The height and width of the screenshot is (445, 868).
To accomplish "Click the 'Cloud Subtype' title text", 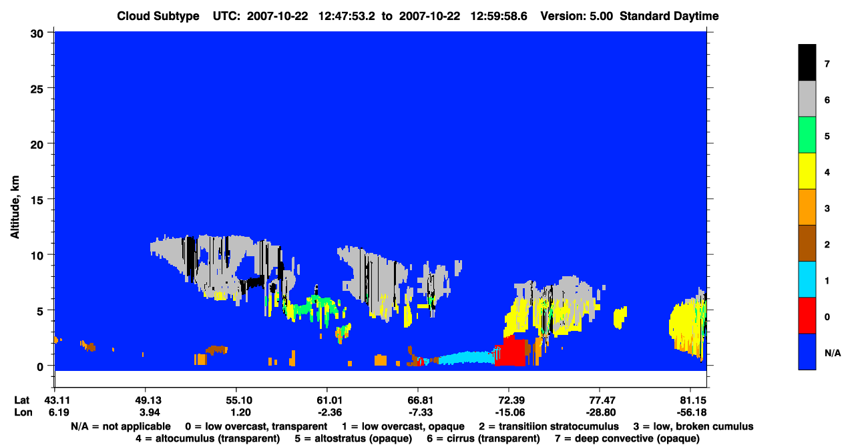I will pyautogui.click(x=158, y=16).
